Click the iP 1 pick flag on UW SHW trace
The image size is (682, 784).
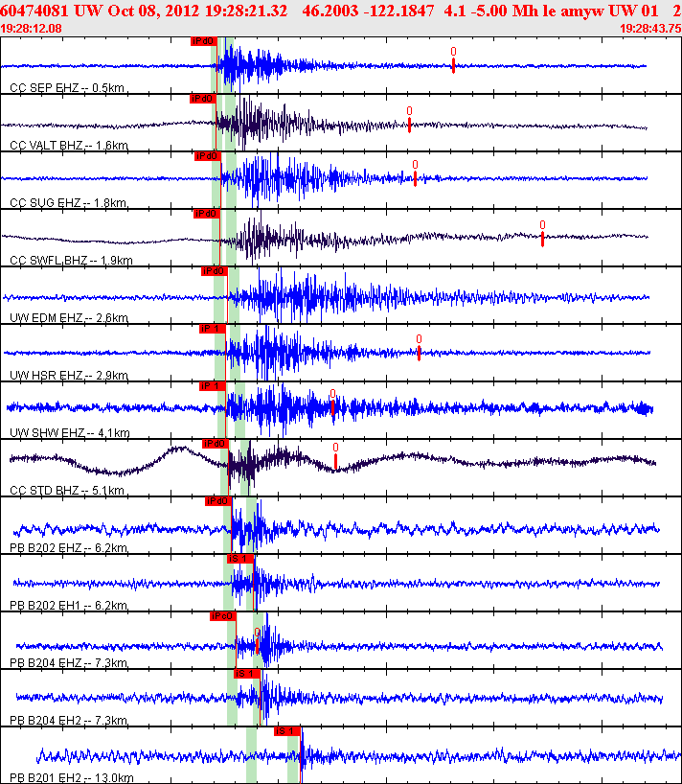(x=213, y=386)
